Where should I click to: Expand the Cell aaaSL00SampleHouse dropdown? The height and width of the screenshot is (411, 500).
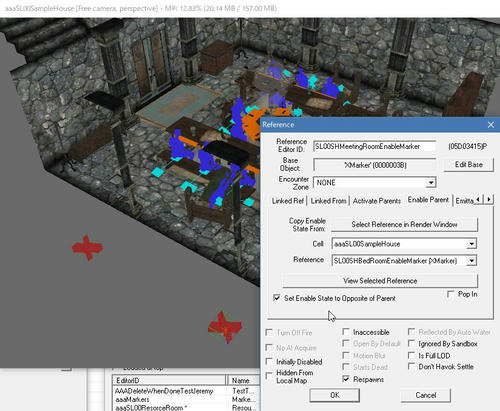coord(471,244)
